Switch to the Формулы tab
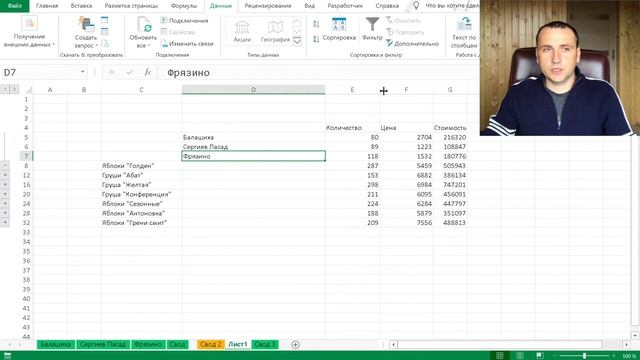The width and height of the screenshot is (640, 360). (x=184, y=6)
